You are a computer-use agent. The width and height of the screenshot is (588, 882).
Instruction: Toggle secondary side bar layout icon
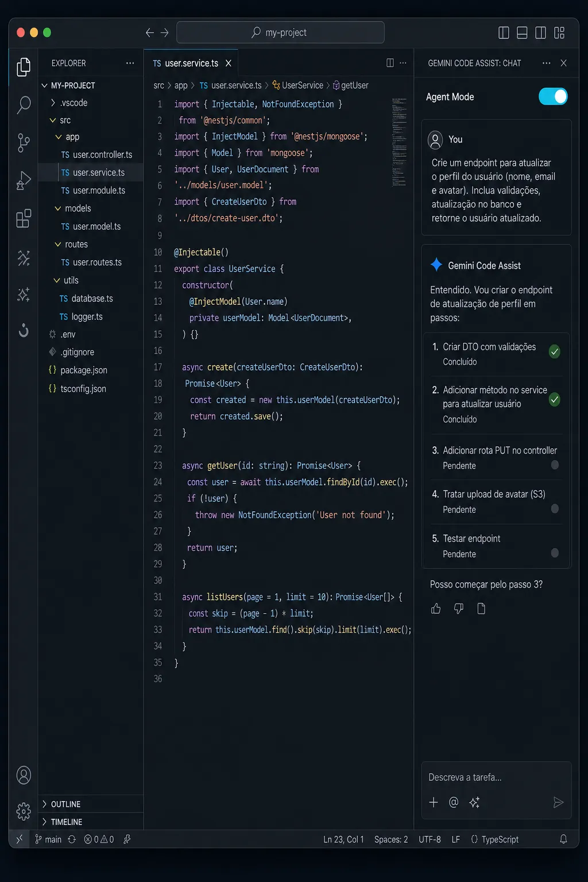540,33
